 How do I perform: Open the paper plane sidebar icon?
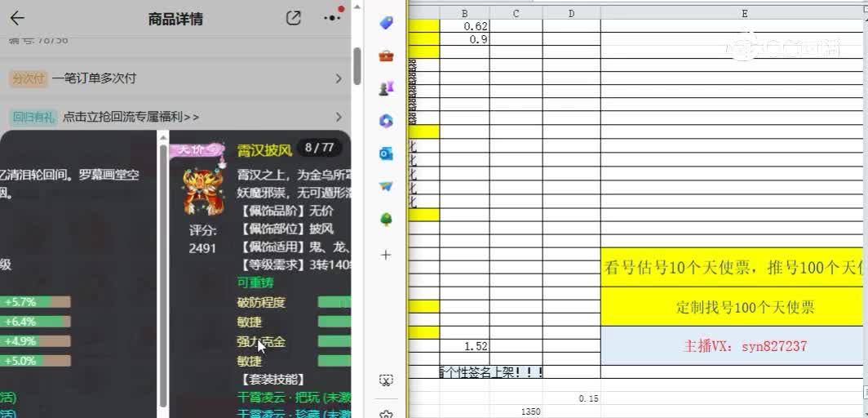[x=386, y=186]
